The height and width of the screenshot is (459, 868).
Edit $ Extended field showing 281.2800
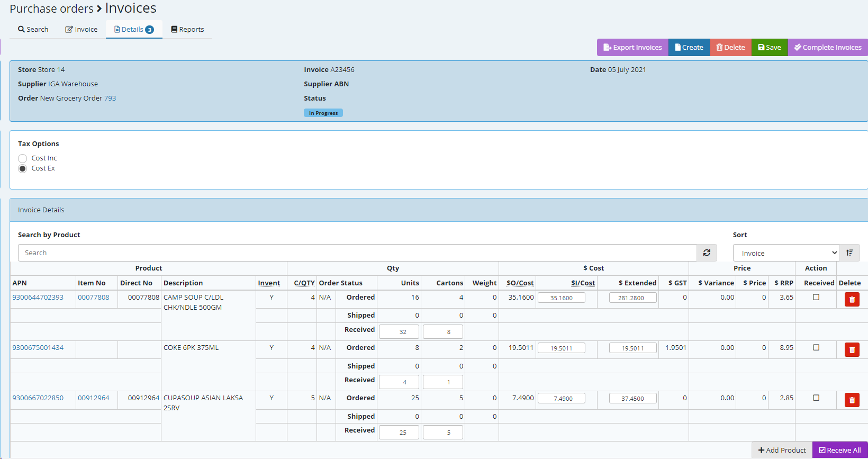pyautogui.click(x=633, y=298)
